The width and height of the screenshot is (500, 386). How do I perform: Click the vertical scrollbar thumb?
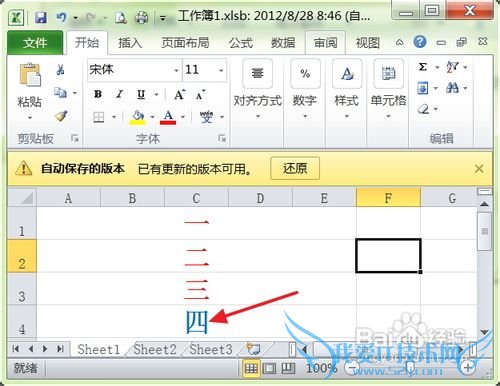click(x=484, y=231)
